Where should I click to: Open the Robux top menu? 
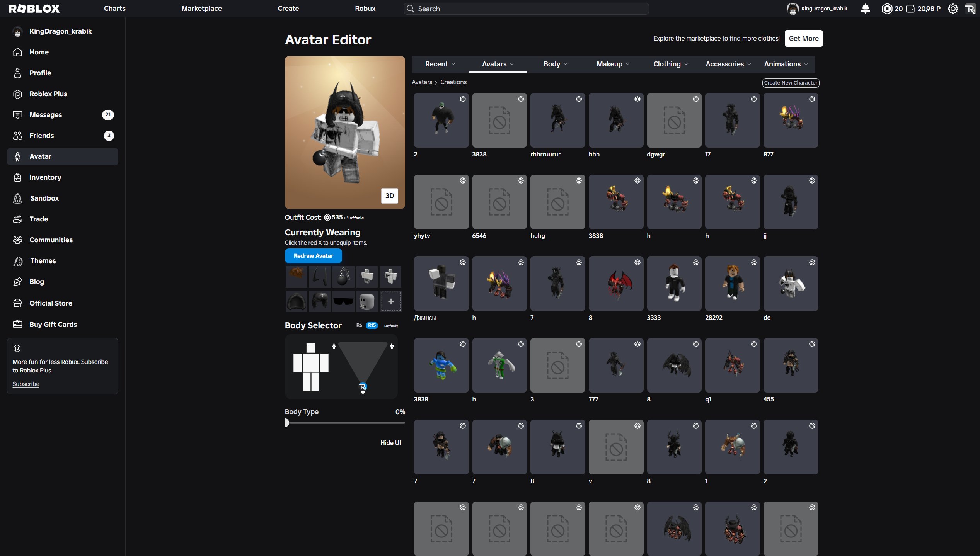coord(365,9)
